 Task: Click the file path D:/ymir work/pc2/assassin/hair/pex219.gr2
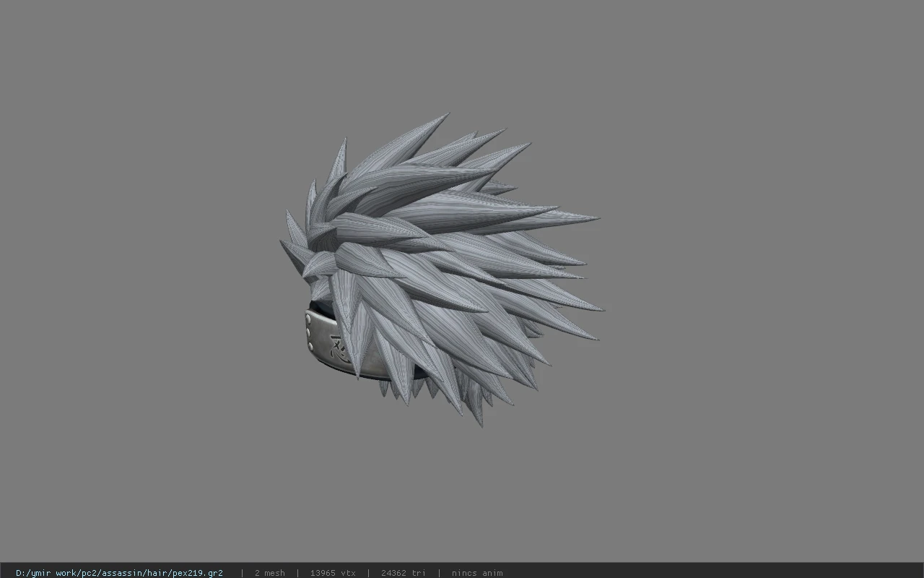119,573
